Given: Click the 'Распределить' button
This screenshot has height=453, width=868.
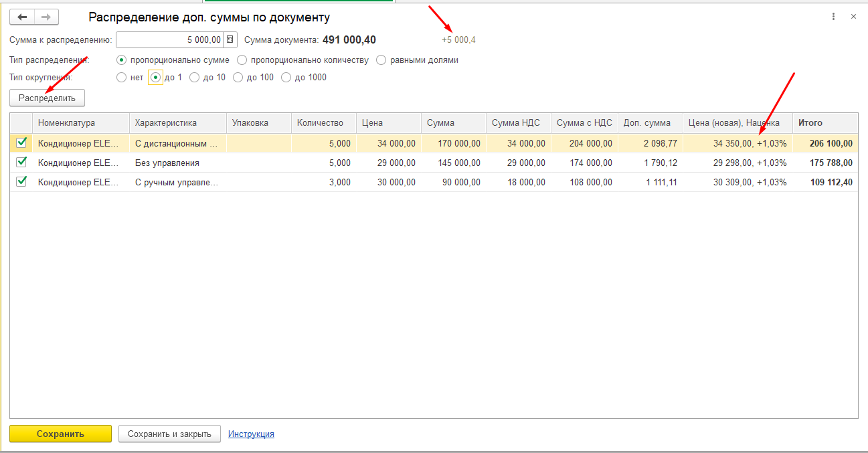Looking at the screenshot, I should 47,98.
